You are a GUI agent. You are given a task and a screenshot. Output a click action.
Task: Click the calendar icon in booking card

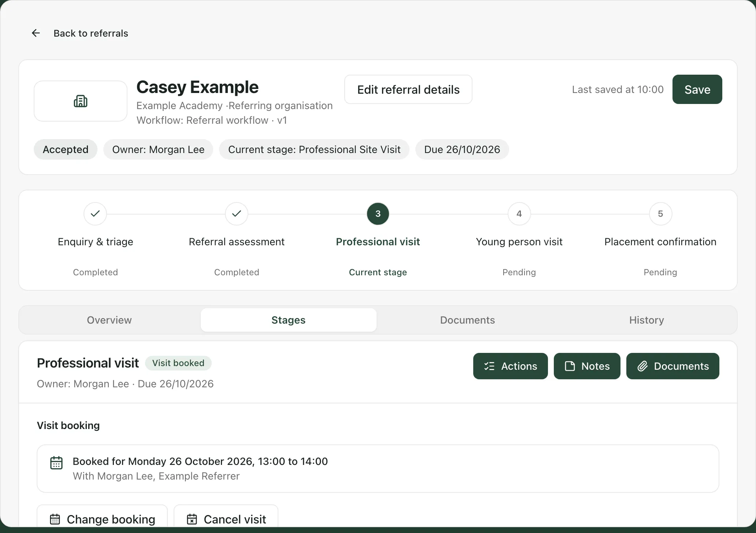[56, 463]
